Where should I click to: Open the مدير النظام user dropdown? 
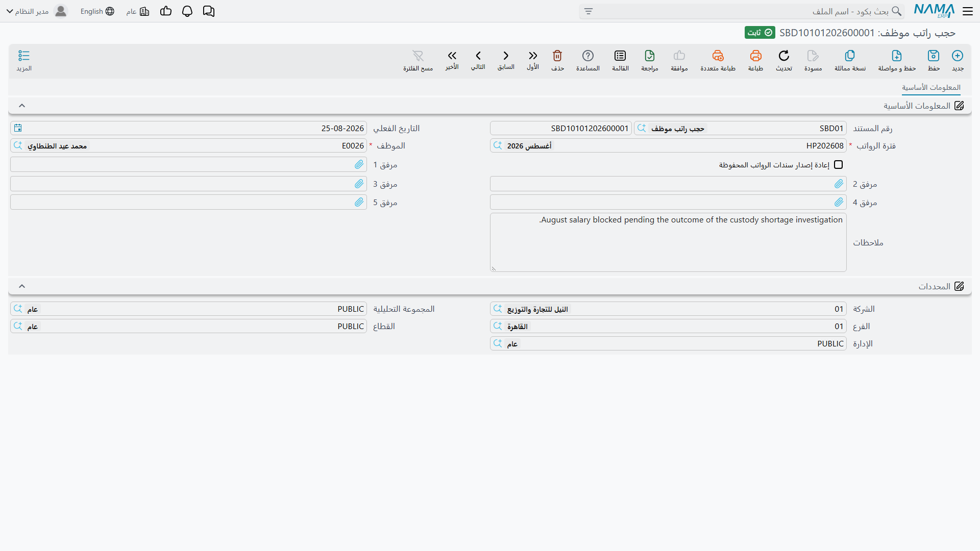[x=37, y=11]
